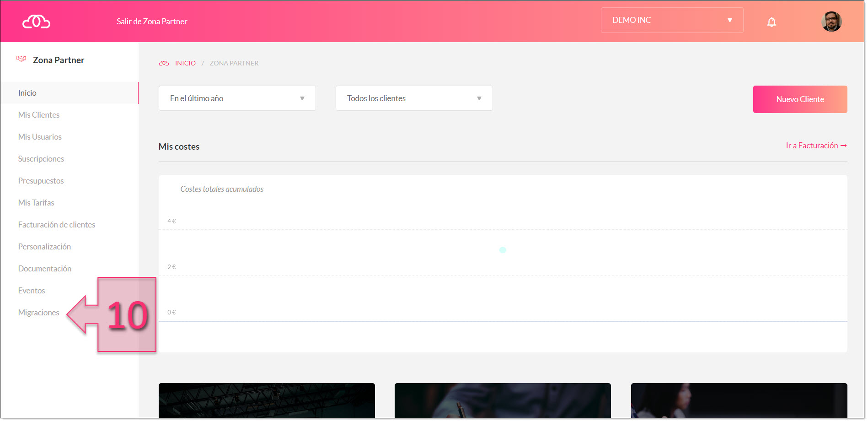868x422 pixels.
Task: Open Facturación de clientes menu item
Action: click(57, 225)
